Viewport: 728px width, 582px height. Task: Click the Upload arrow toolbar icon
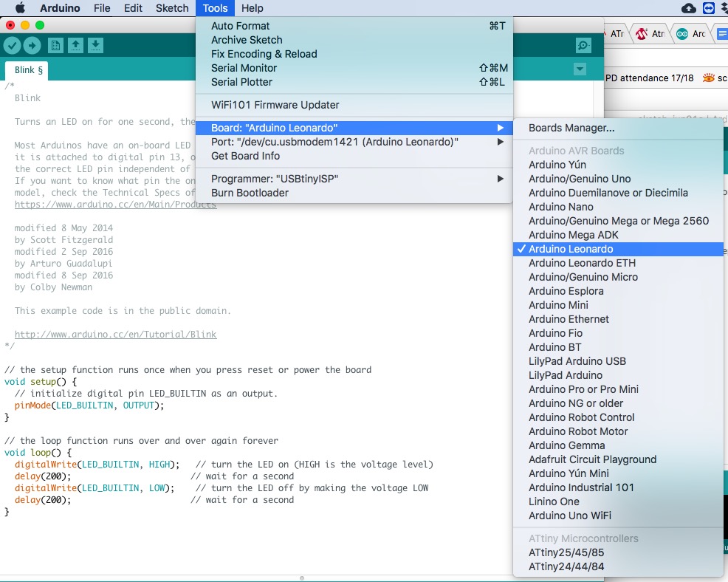[32, 45]
